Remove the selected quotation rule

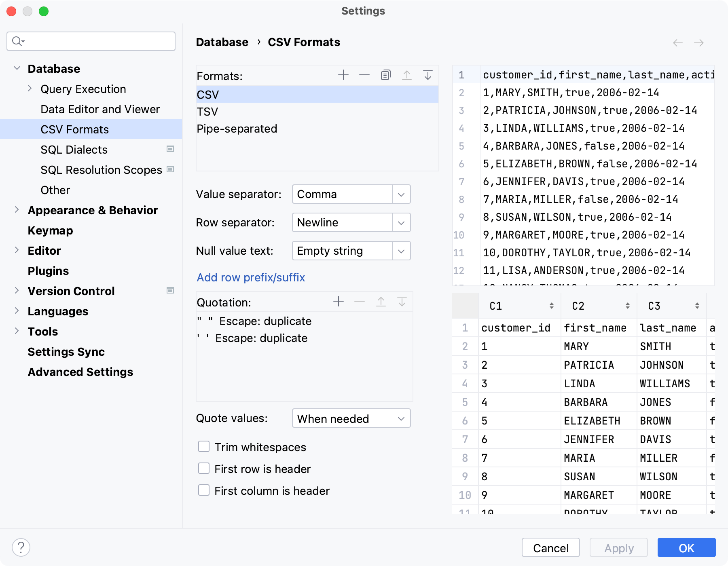(x=359, y=301)
